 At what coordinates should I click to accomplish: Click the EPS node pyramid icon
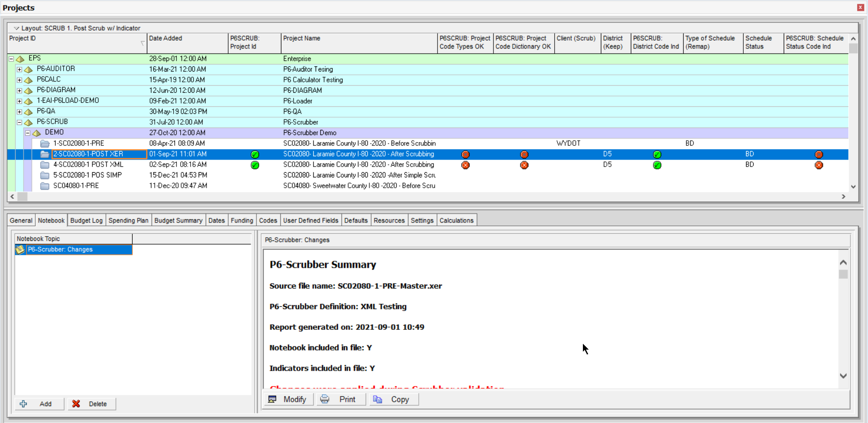(20, 59)
